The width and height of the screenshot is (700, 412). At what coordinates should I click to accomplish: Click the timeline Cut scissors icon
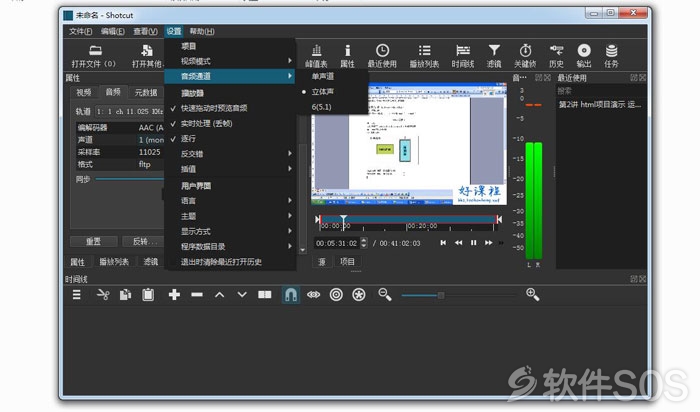[x=103, y=295]
